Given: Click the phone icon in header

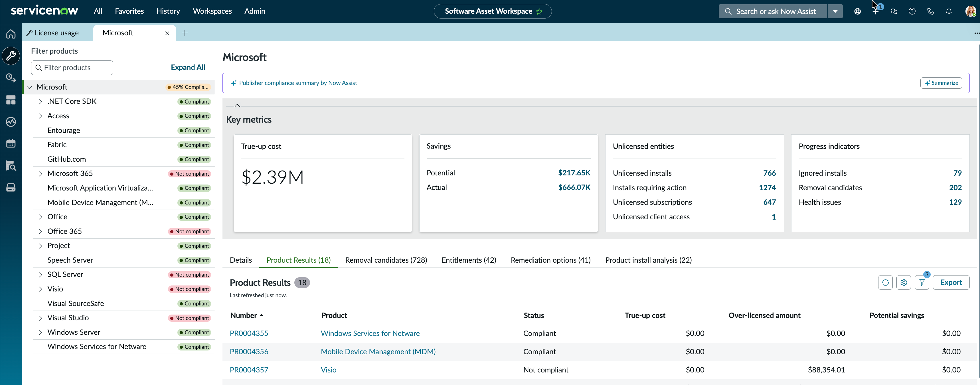Looking at the screenshot, I should click(x=931, y=11).
